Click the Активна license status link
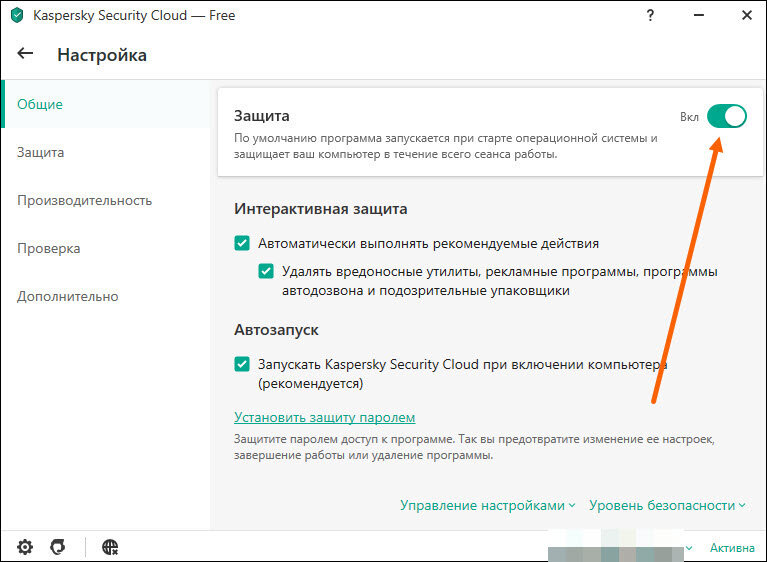 (732, 548)
